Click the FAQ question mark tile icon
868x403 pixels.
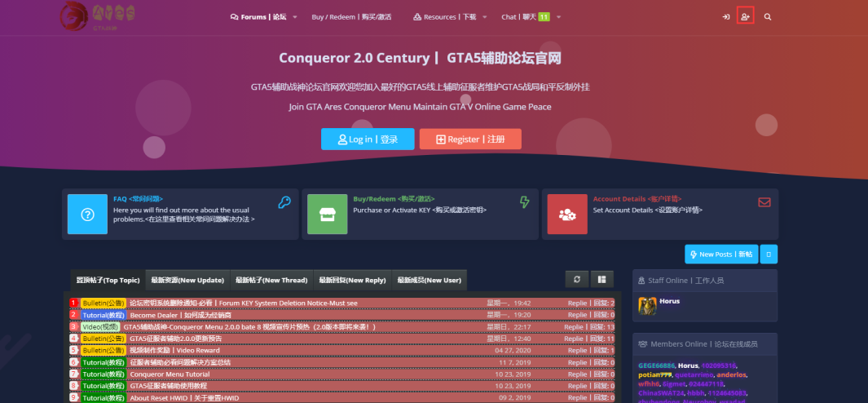coord(87,214)
